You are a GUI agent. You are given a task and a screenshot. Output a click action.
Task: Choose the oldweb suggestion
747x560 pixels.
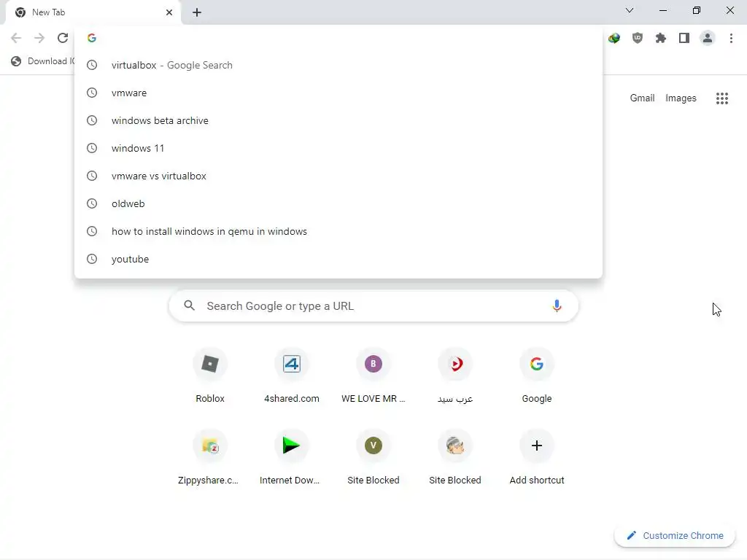338,203
